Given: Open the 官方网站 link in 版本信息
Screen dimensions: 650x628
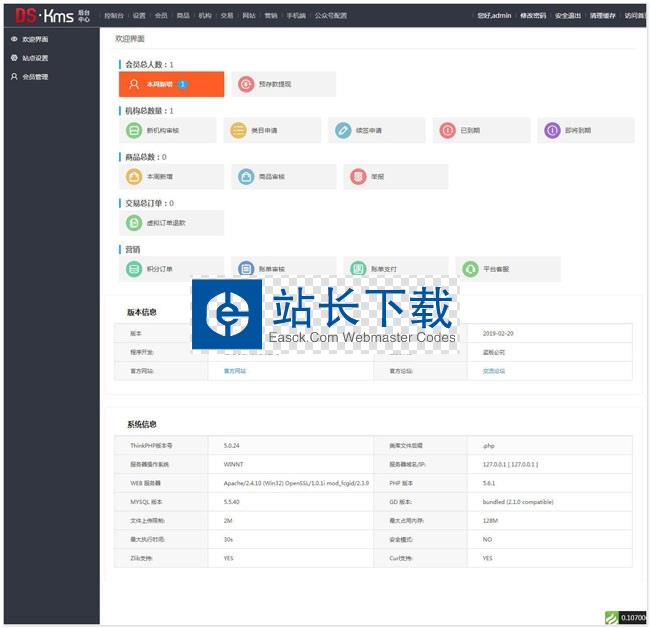Looking at the screenshot, I should [x=234, y=371].
